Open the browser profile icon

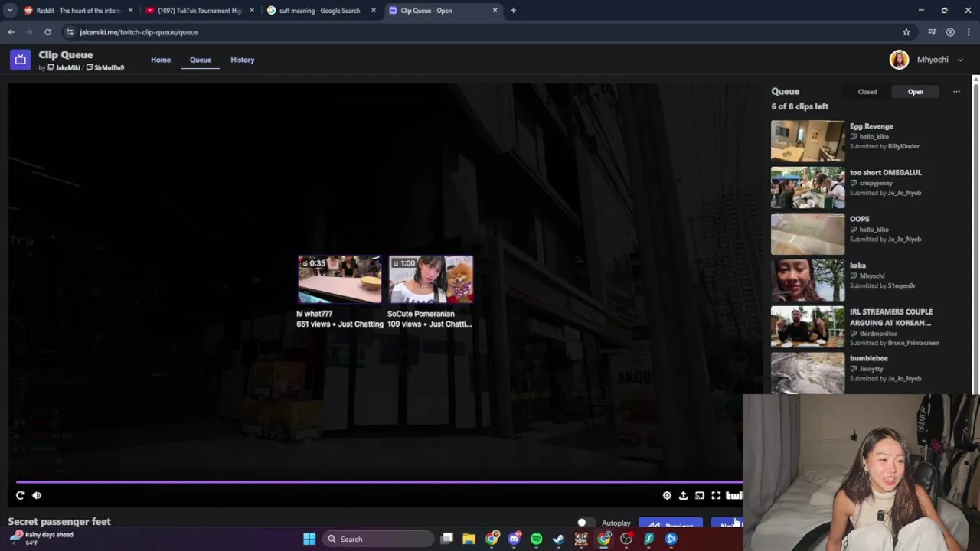click(x=950, y=32)
